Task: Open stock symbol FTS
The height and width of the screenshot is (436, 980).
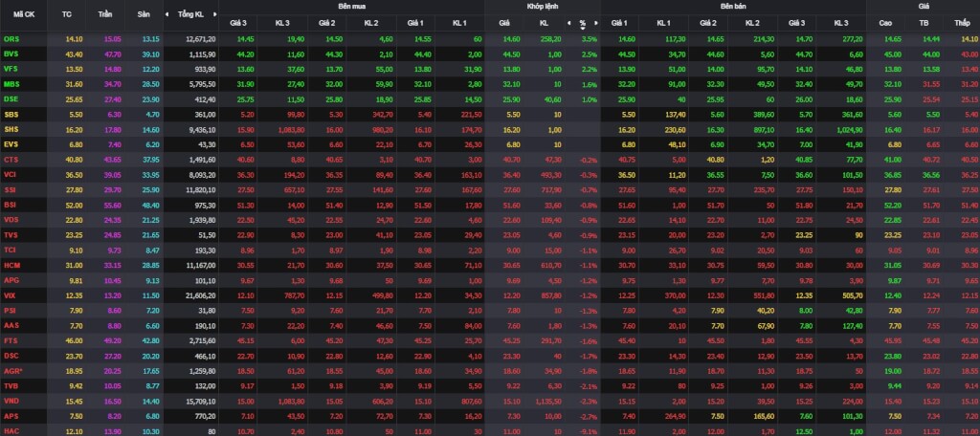Action: pyautogui.click(x=11, y=339)
